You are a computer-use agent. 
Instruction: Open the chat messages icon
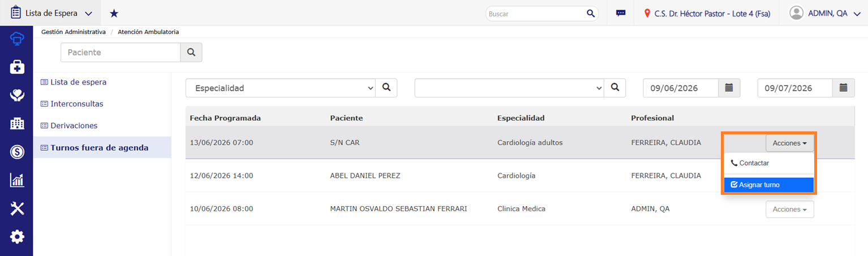pyautogui.click(x=621, y=13)
